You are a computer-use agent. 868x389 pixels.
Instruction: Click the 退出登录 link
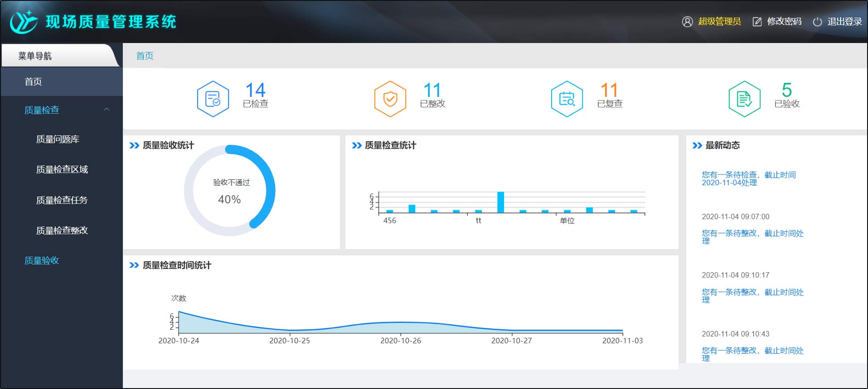pos(845,22)
